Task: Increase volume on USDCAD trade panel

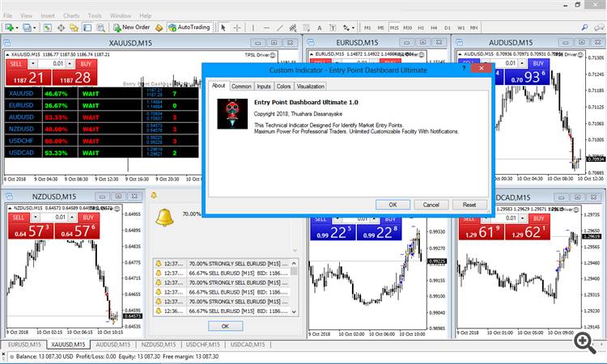Action: pyautogui.click(x=523, y=218)
